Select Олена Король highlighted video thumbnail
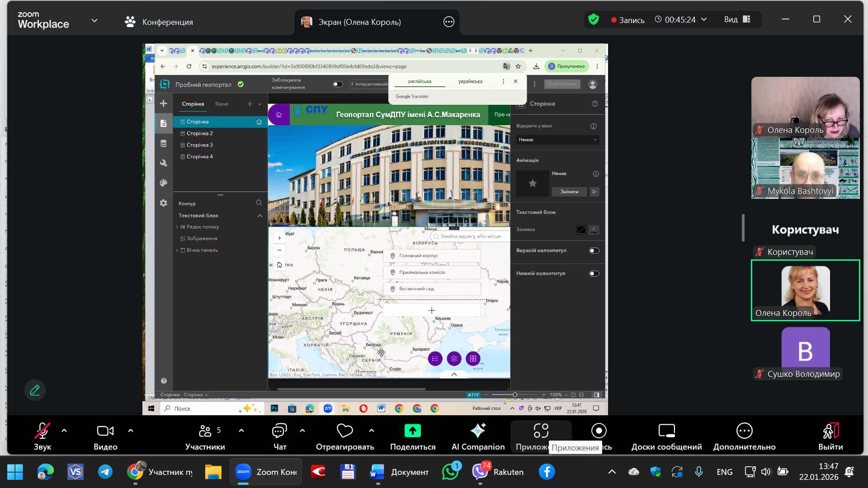Screen dimensions: 868x488 [805, 290]
